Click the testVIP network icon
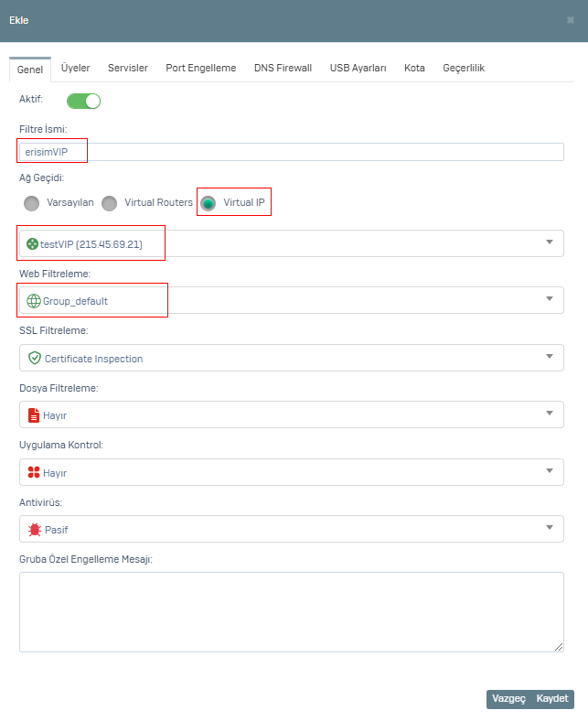The height and width of the screenshot is (721, 588). click(32, 243)
